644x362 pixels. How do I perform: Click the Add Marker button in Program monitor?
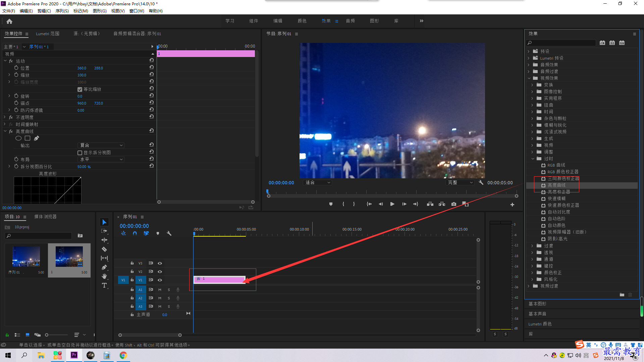click(x=331, y=204)
